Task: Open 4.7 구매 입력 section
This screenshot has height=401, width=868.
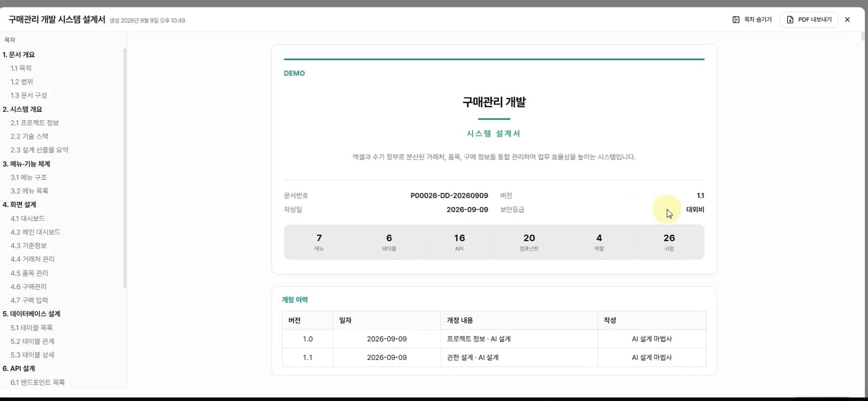Action: [x=29, y=301]
